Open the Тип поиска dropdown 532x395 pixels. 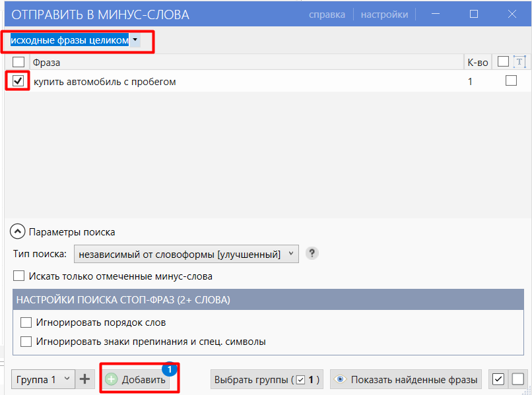(x=186, y=254)
